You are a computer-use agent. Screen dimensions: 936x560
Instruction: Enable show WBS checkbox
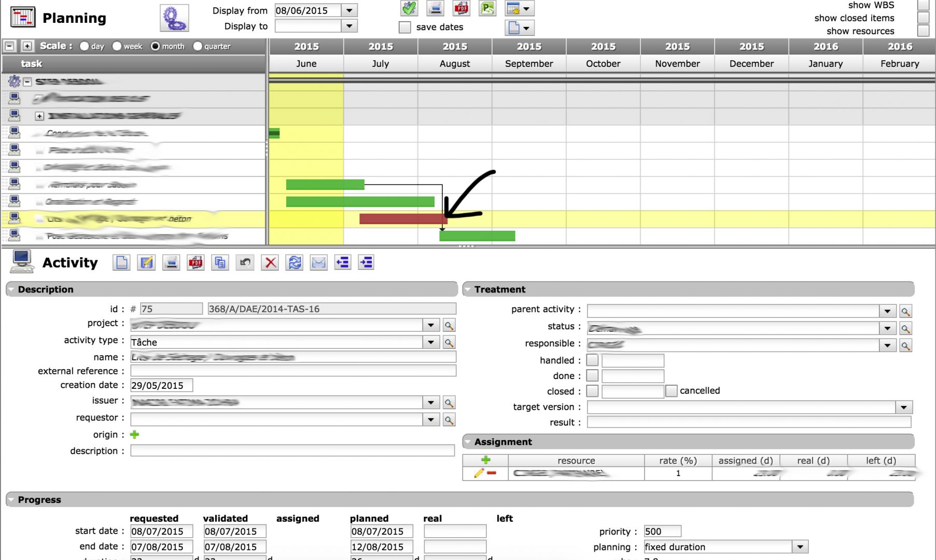click(x=923, y=5)
